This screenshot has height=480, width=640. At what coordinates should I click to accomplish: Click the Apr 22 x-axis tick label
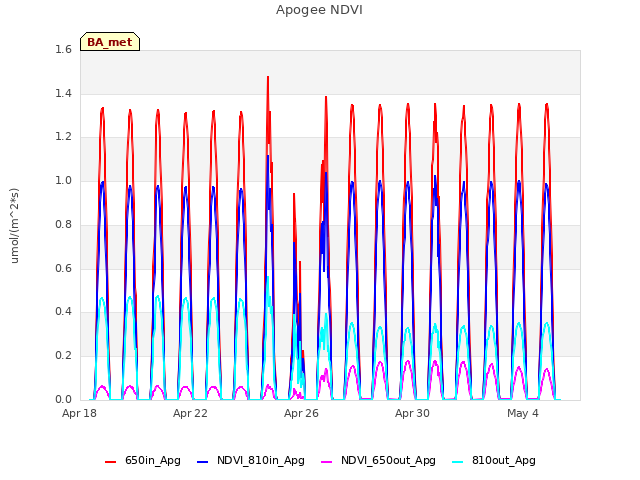coord(190,413)
